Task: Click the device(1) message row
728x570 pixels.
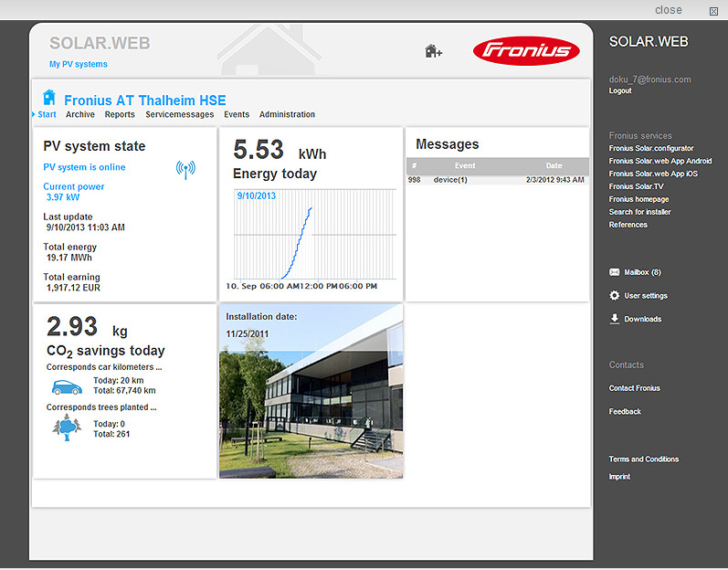Action: [x=498, y=180]
